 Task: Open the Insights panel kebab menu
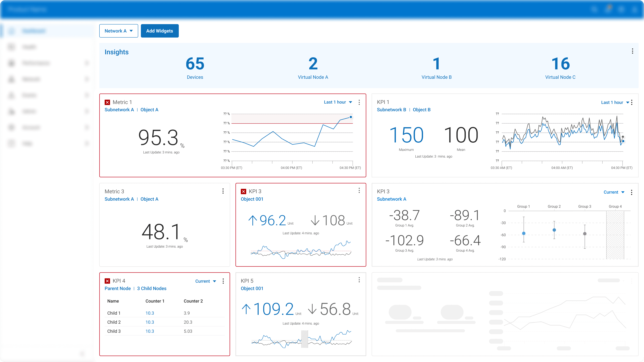632,51
